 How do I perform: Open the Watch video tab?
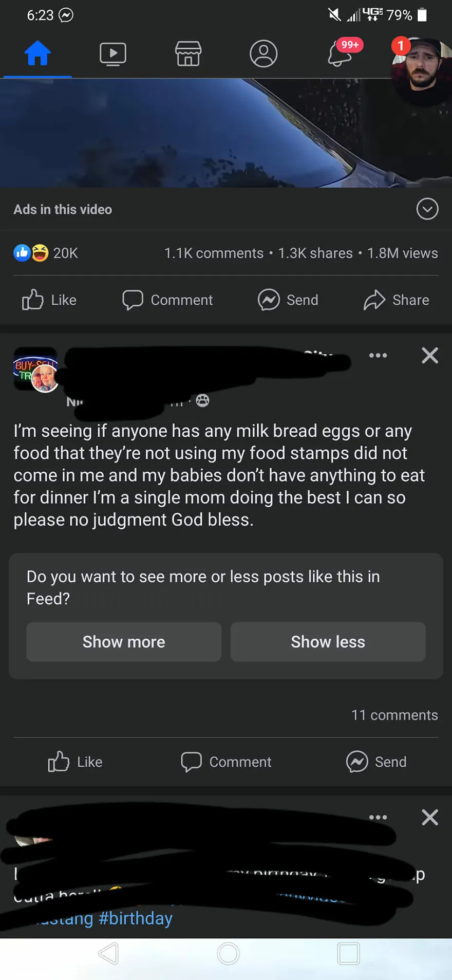pos(113,53)
